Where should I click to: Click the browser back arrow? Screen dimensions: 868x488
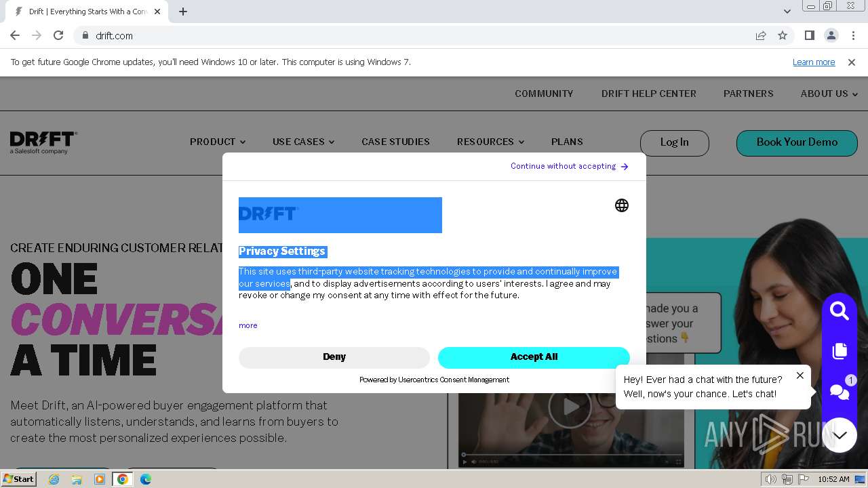(x=15, y=35)
